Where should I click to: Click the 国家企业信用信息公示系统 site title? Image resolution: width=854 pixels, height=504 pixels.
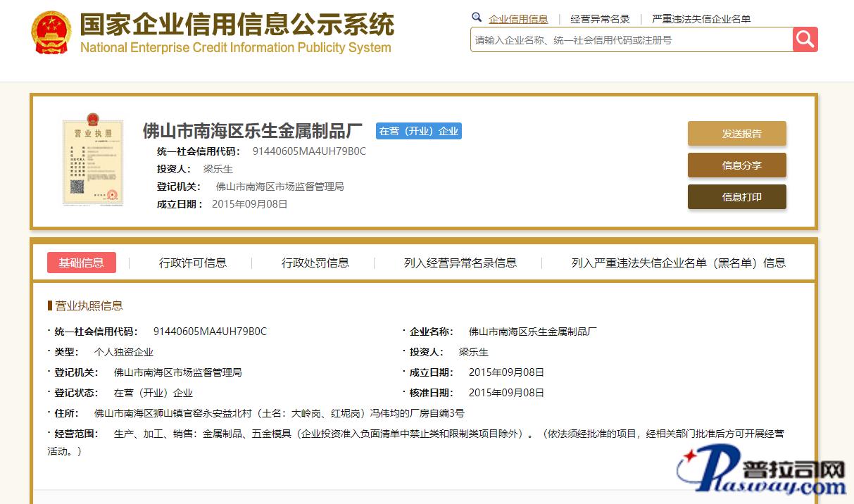click(x=237, y=25)
